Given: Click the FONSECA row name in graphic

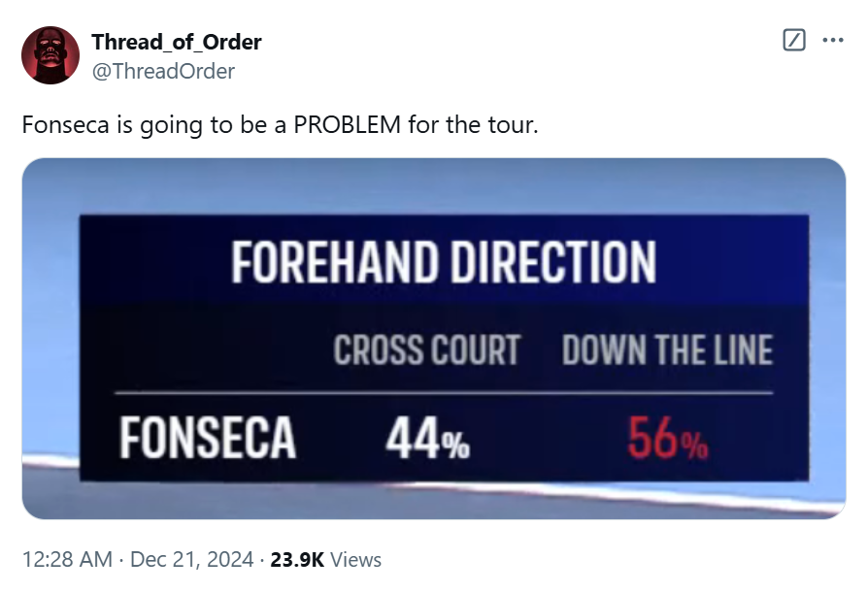Looking at the screenshot, I should pyautogui.click(x=208, y=439).
